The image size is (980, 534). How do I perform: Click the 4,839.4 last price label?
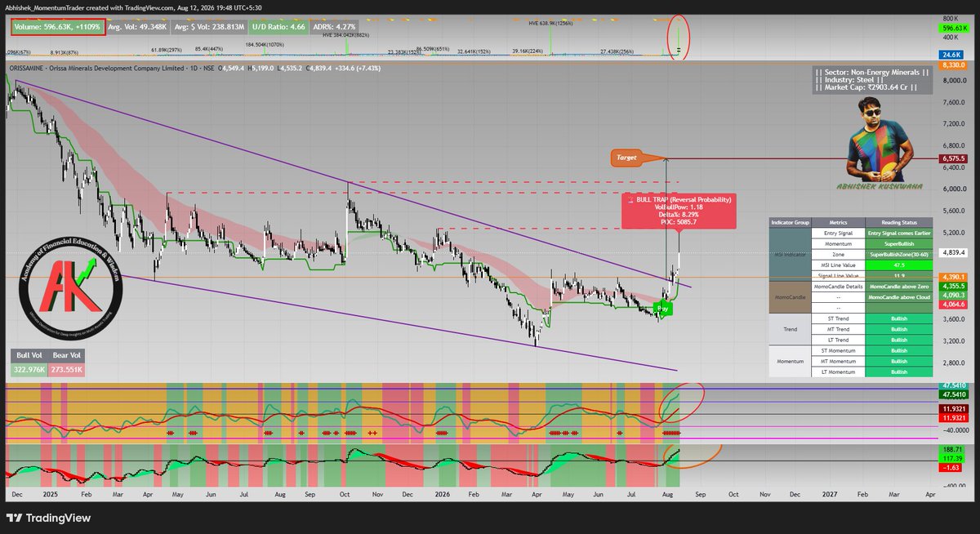point(953,253)
